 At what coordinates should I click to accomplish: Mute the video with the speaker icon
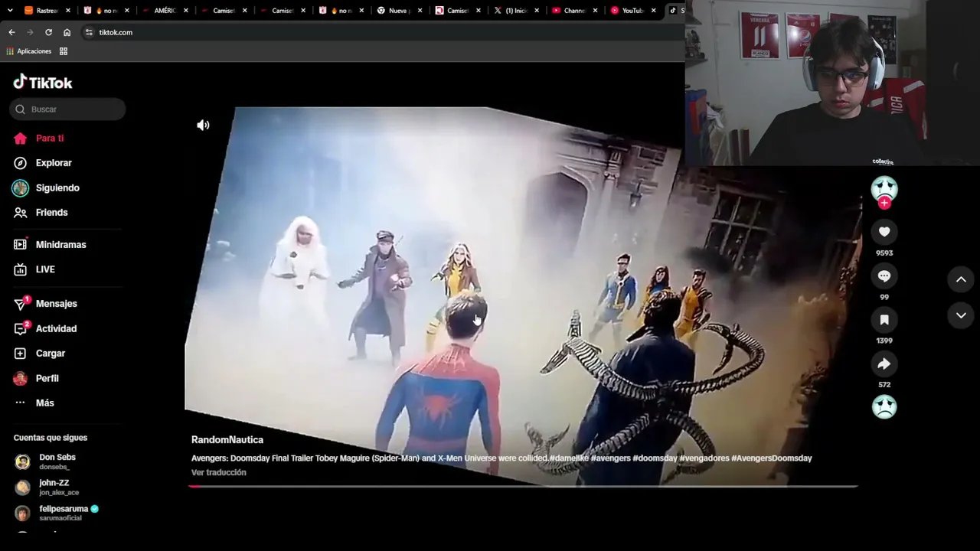(x=203, y=126)
